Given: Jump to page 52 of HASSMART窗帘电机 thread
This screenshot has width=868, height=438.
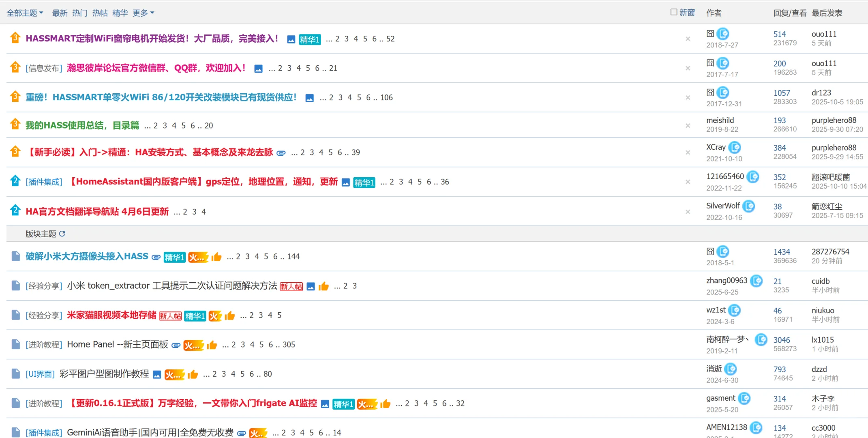Looking at the screenshot, I should tap(391, 39).
